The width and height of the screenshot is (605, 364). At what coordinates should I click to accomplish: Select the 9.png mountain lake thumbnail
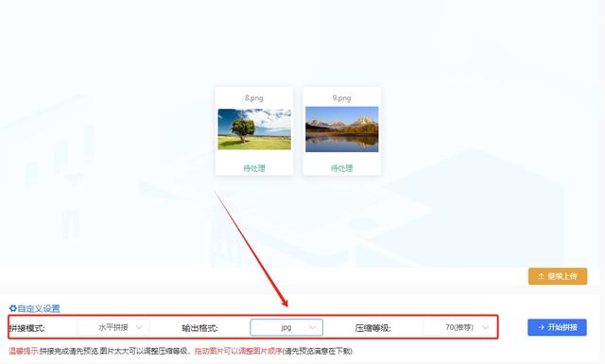(342, 130)
